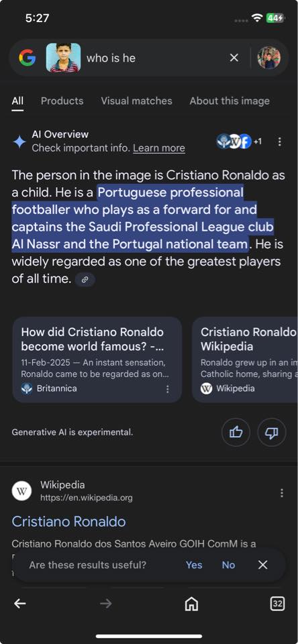
Task: Tap the thumbs up feedback icon
Action: pos(236,432)
